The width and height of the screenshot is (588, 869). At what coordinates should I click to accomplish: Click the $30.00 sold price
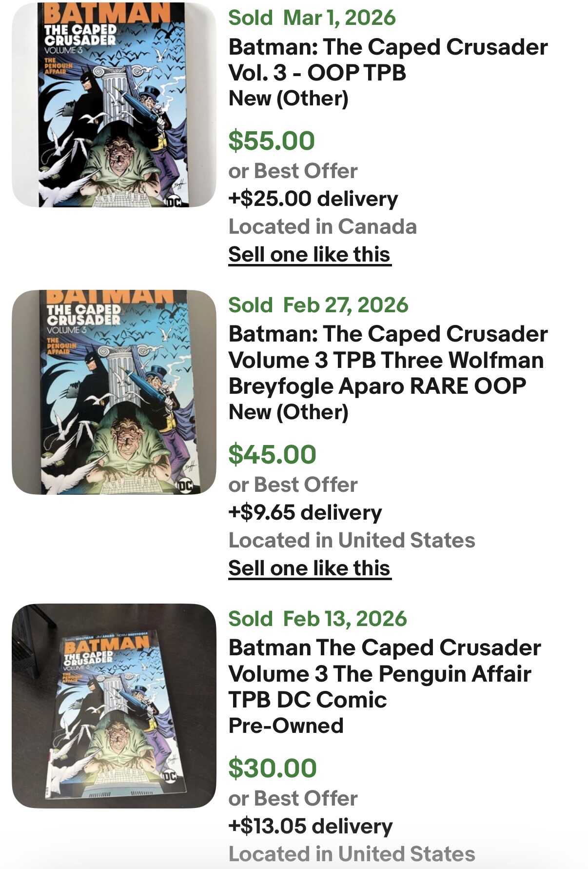(x=272, y=768)
